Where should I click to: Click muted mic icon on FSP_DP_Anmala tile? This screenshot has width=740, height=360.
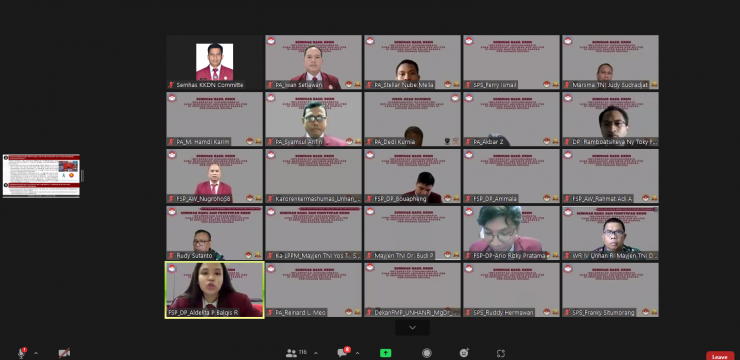(468, 199)
